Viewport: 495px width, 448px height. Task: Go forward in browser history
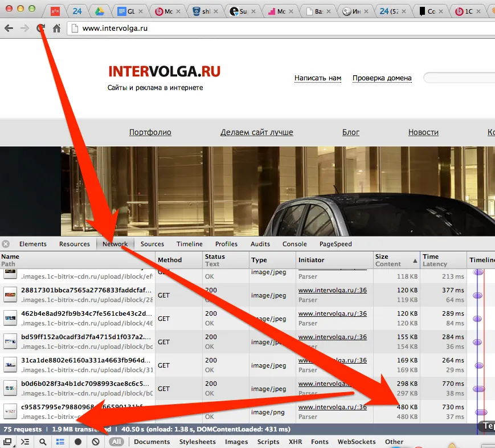coord(24,28)
